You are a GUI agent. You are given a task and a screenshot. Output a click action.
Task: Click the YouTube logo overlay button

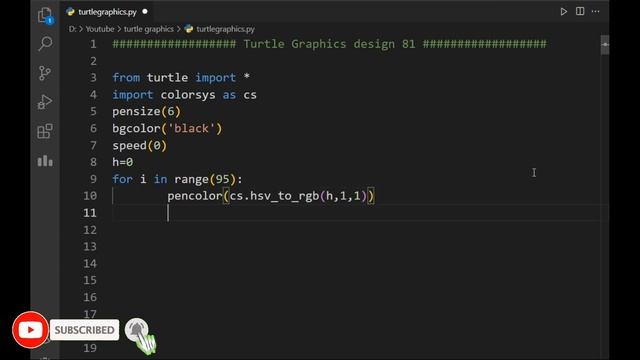pos(30,330)
